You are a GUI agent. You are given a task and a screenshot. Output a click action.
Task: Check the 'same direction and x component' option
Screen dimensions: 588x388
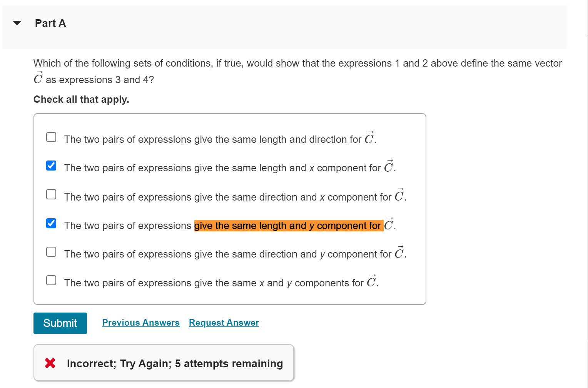[x=51, y=194]
